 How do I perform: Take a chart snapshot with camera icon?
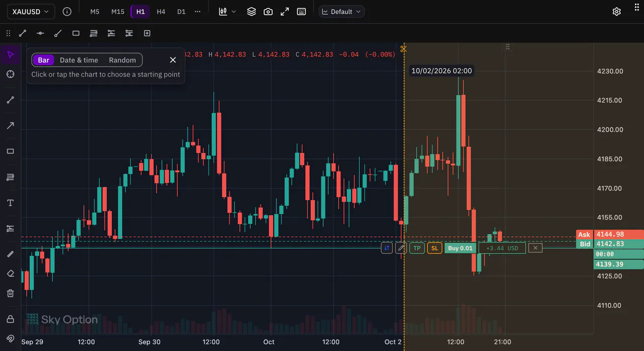click(x=268, y=12)
